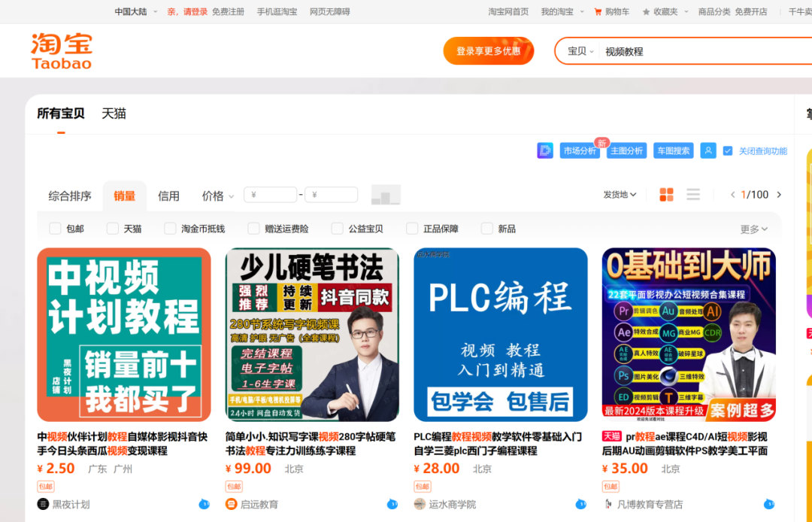
Task: Select the 所有宝贝 tab
Action: click(61, 114)
